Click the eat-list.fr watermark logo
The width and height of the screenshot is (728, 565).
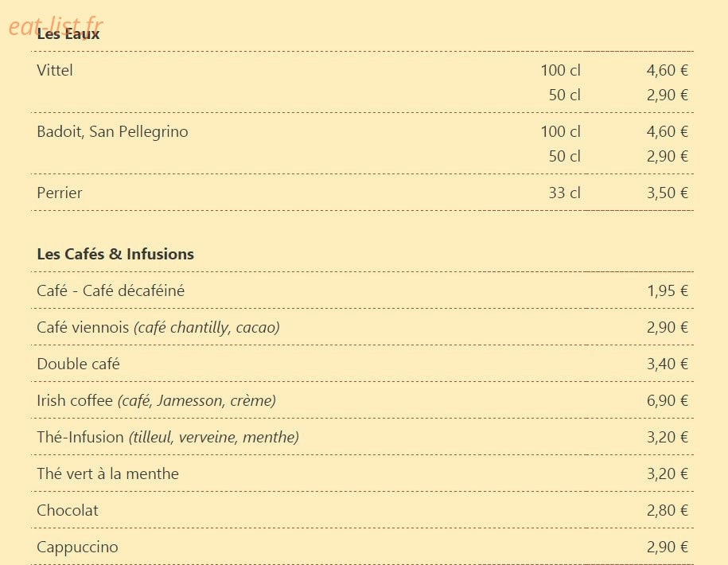56,26
